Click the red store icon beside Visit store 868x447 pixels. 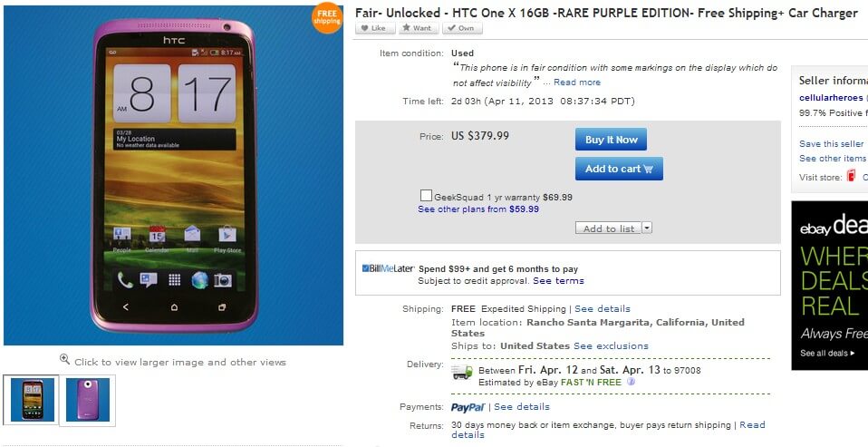point(851,176)
